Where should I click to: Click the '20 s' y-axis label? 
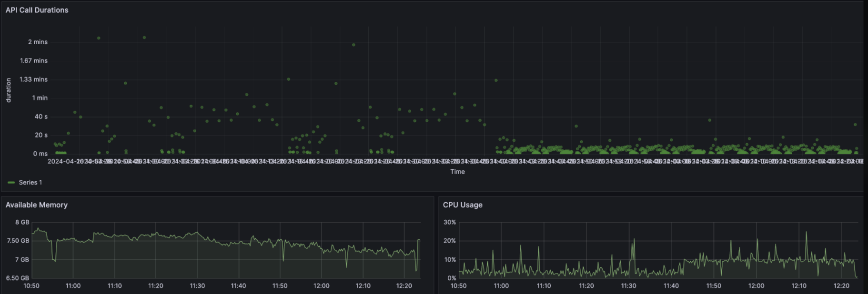(x=41, y=135)
